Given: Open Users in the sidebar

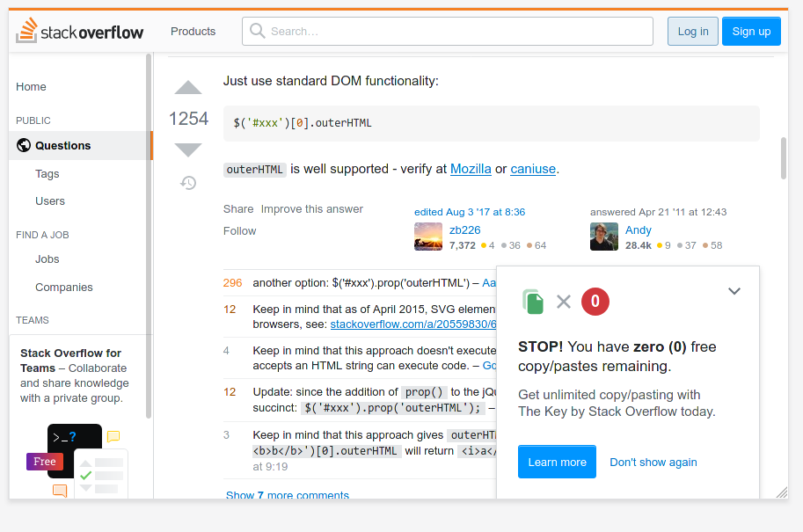Looking at the screenshot, I should click(50, 200).
